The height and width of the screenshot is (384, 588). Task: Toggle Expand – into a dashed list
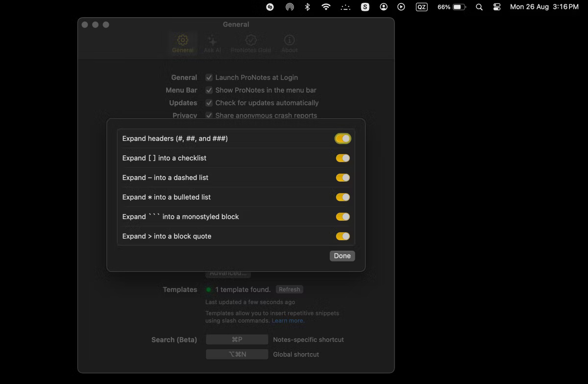tap(343, 177)
